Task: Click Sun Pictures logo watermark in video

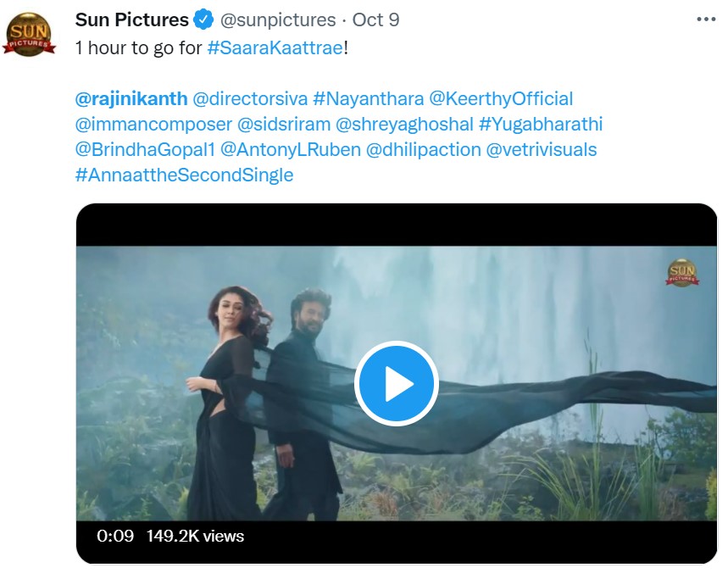Action: click(681, 273)
